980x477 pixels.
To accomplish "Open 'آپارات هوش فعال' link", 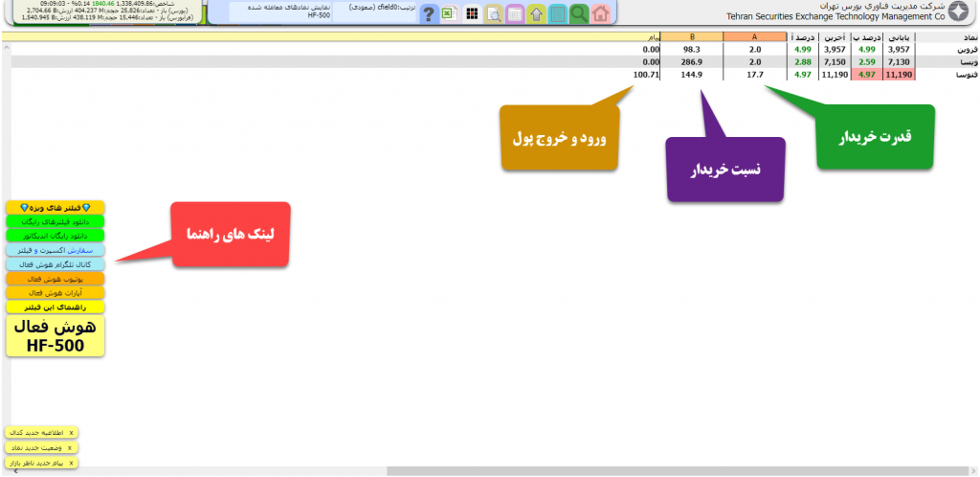I will click(x=56, y=293).
